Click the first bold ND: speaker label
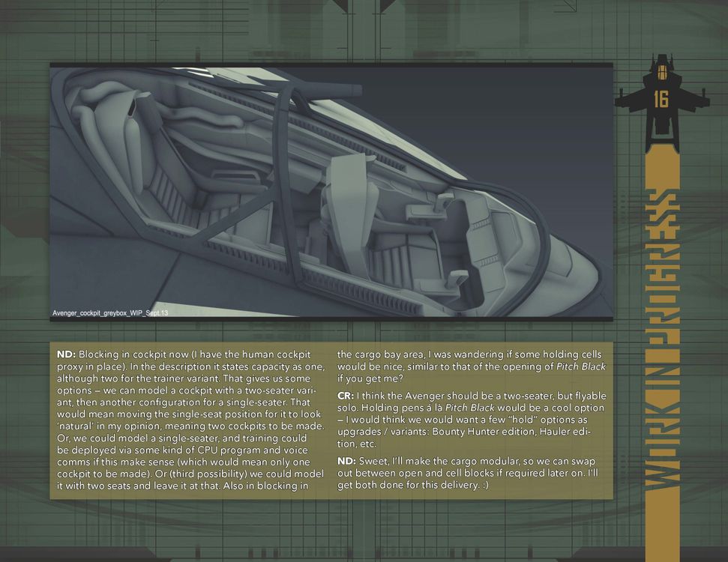 coord(67,354)
